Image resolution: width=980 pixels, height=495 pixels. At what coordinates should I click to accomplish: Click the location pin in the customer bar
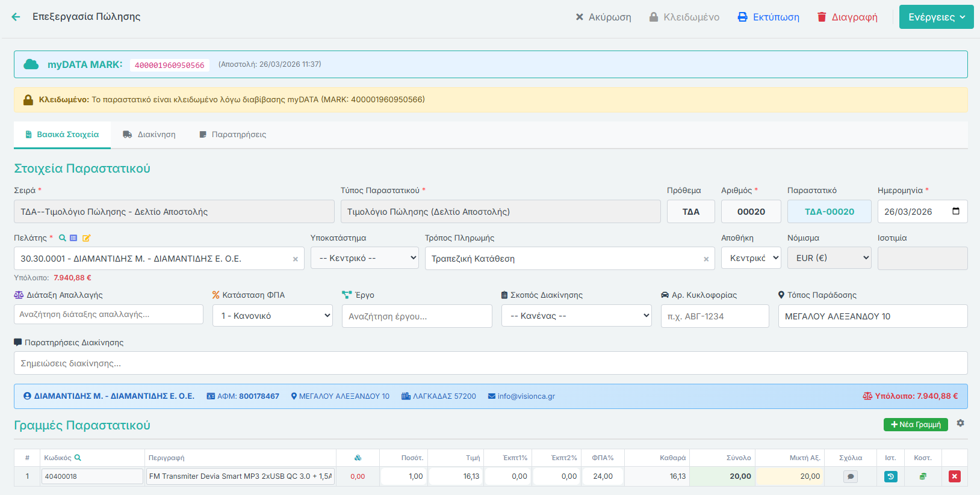[294, 396]
